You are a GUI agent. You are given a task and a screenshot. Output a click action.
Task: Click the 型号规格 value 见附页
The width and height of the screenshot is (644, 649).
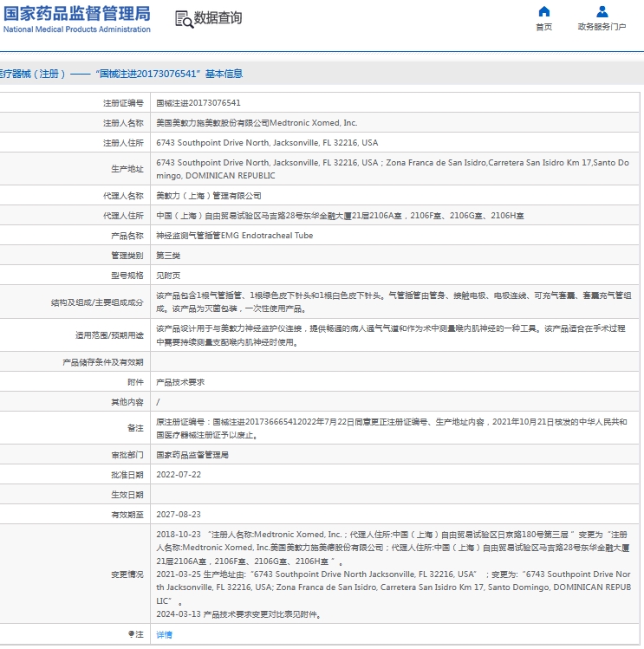pyautogui.click(x=168, y=276)
